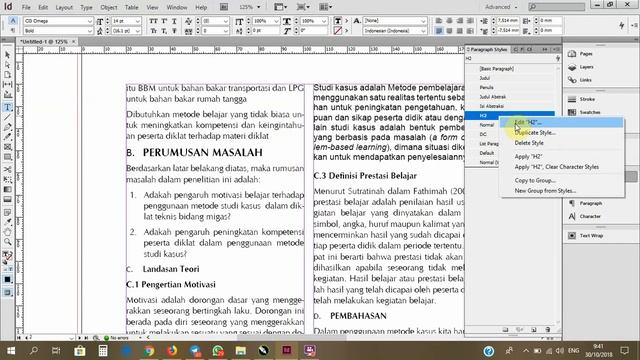
Task: Open the Window menu
Action: point(177,7)
